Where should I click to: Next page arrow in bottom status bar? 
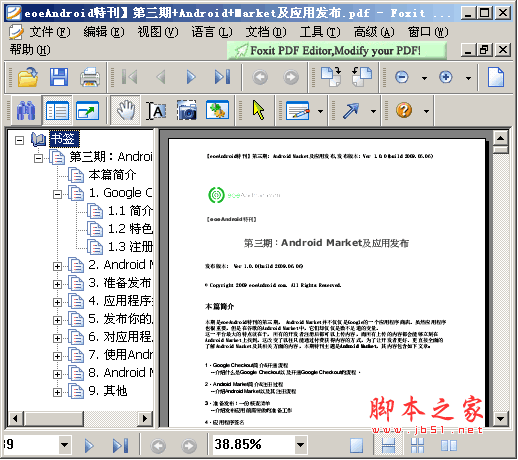coord(89,446)
